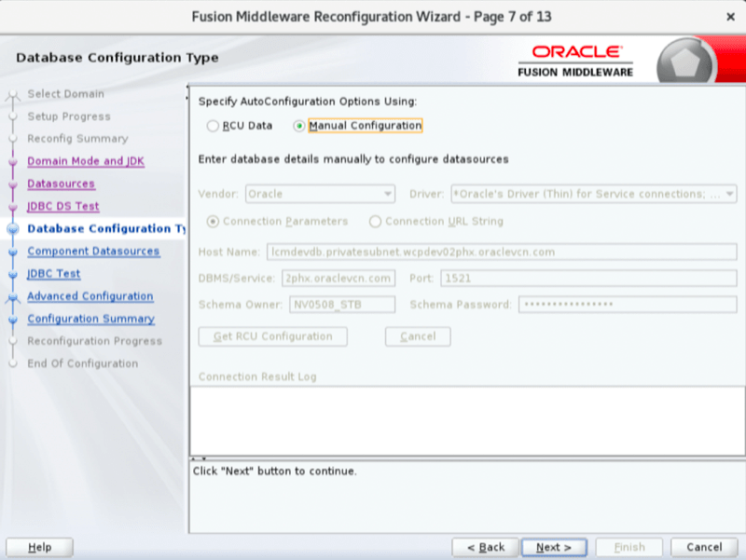Open the Configuration Summary step
Screen dimensions: 746x560
tap(90, 319)
